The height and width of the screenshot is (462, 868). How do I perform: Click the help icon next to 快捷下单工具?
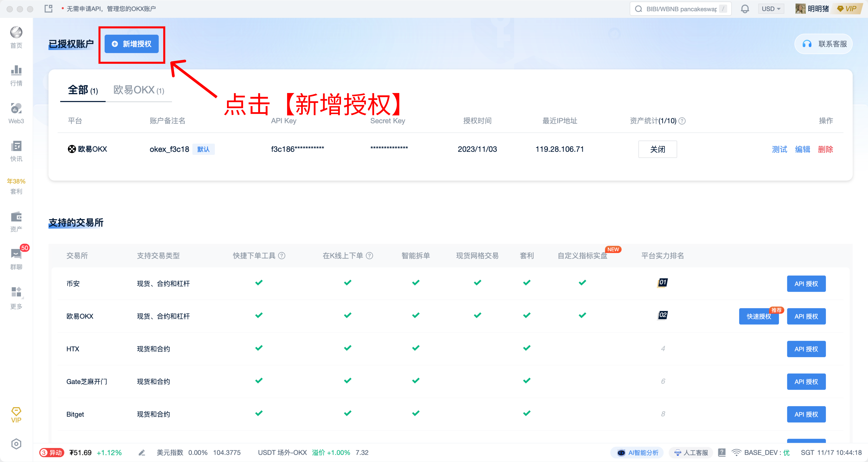pos(282,255)
